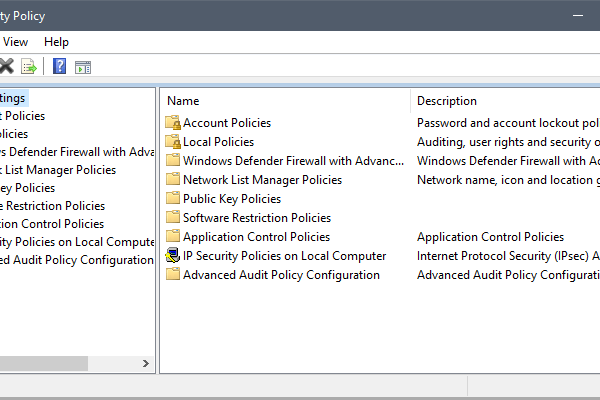Select Public Key Policies in the list
The height and width of the screenshot is (400, 600).
click(232, 199)
